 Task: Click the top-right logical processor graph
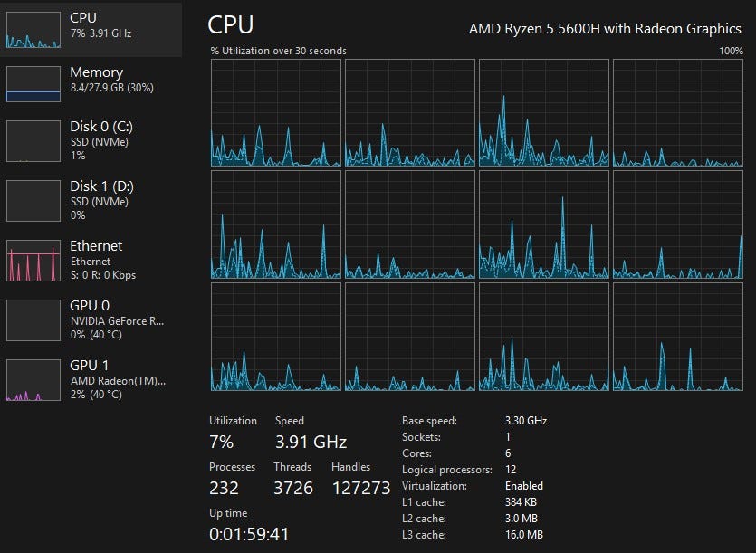click(x=677, y=113)
